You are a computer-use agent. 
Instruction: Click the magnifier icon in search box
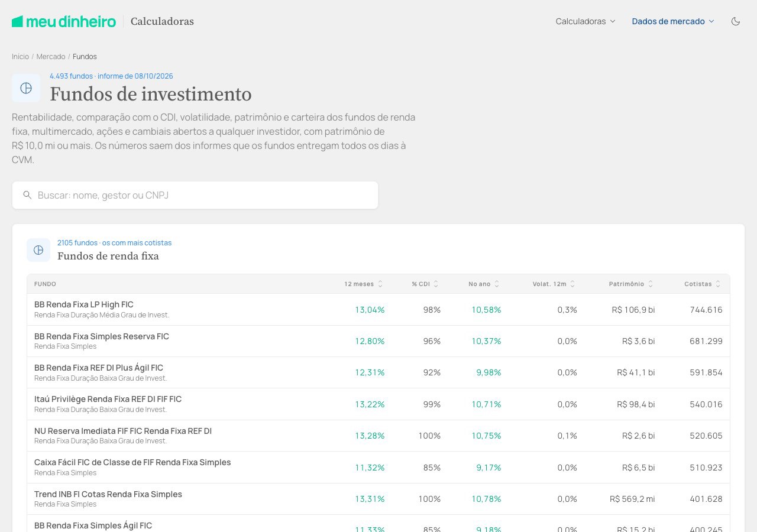pos(27,195)
